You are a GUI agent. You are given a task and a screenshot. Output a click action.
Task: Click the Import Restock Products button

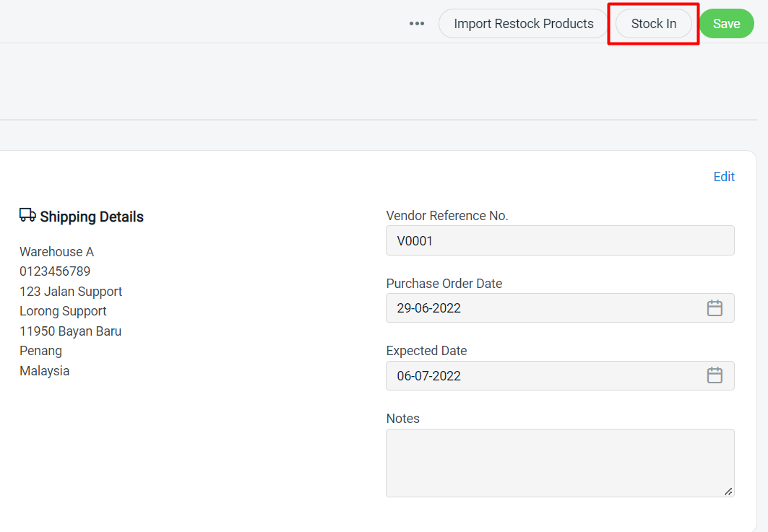523,23
